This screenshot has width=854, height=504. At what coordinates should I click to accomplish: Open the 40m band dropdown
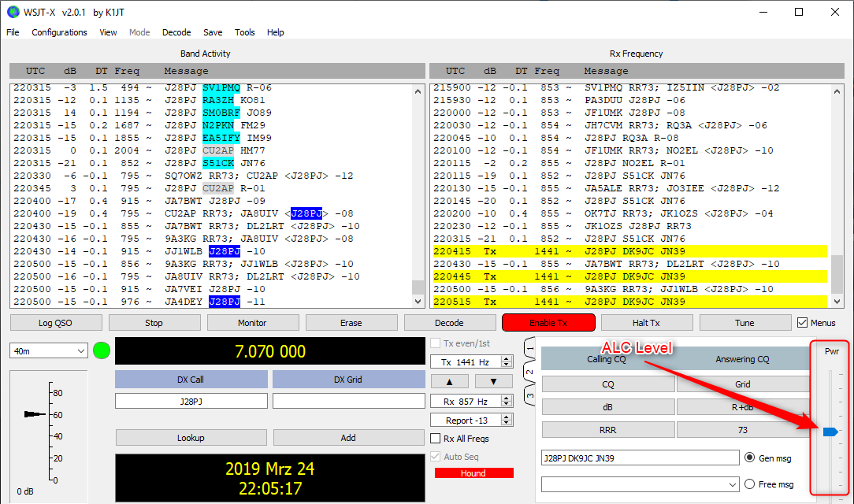[80, 351]
